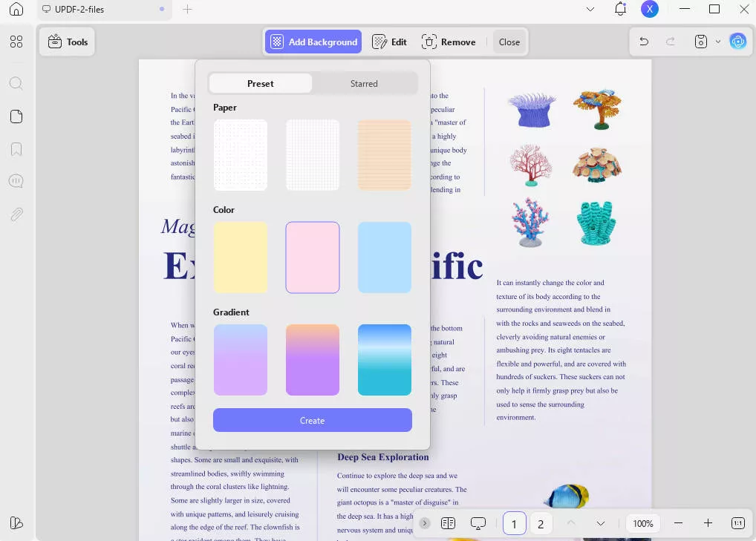Switch to the Starred tab
This screenshot has width=756, height=541.
pyautogui.click(x=364, y=84)
